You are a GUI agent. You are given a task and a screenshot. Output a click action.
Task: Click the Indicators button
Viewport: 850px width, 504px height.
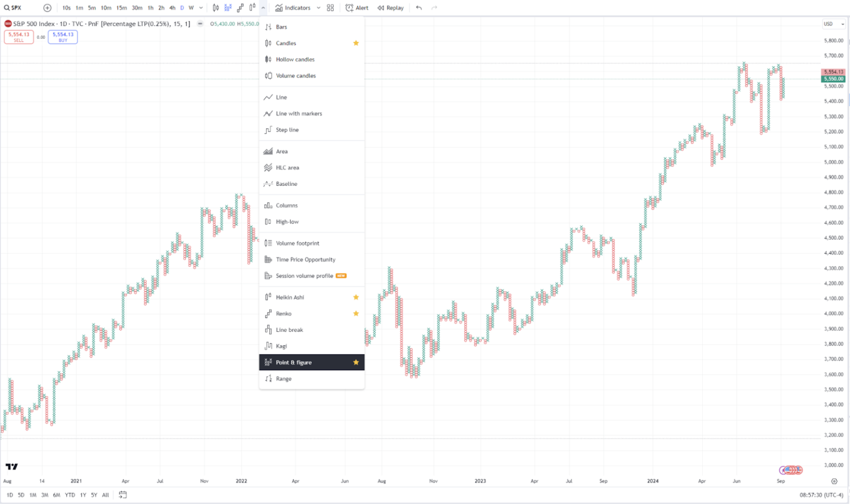293,8
